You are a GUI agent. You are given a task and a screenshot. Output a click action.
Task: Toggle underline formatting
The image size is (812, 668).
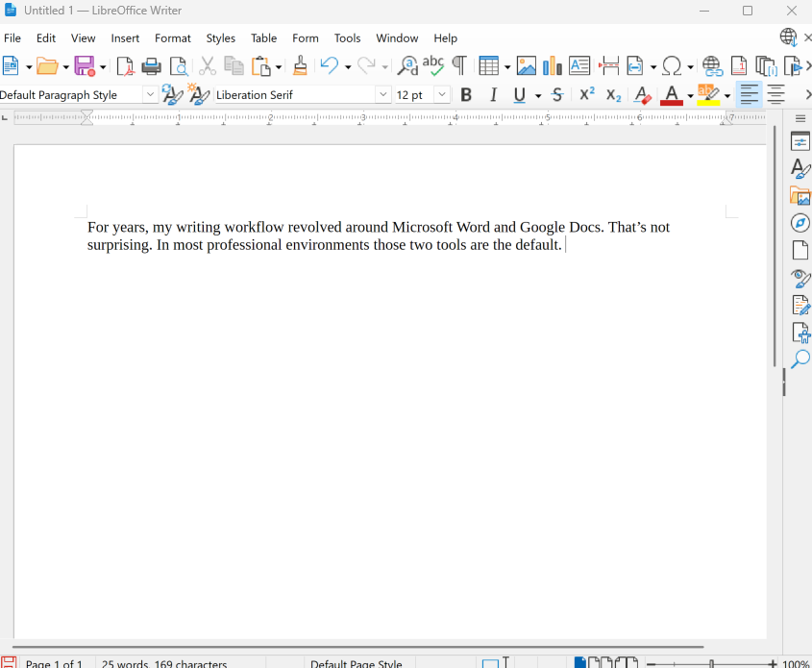(x=520, y=95)
